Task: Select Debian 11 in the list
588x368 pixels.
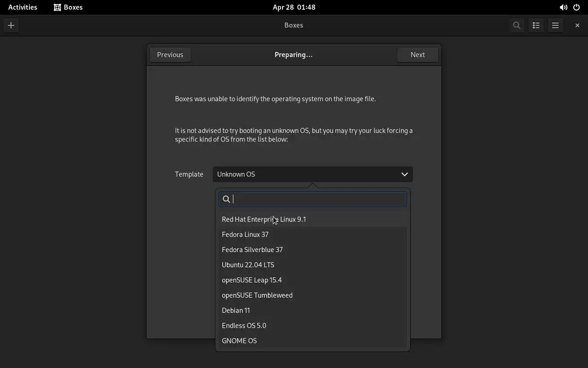Action: (236, 310)
